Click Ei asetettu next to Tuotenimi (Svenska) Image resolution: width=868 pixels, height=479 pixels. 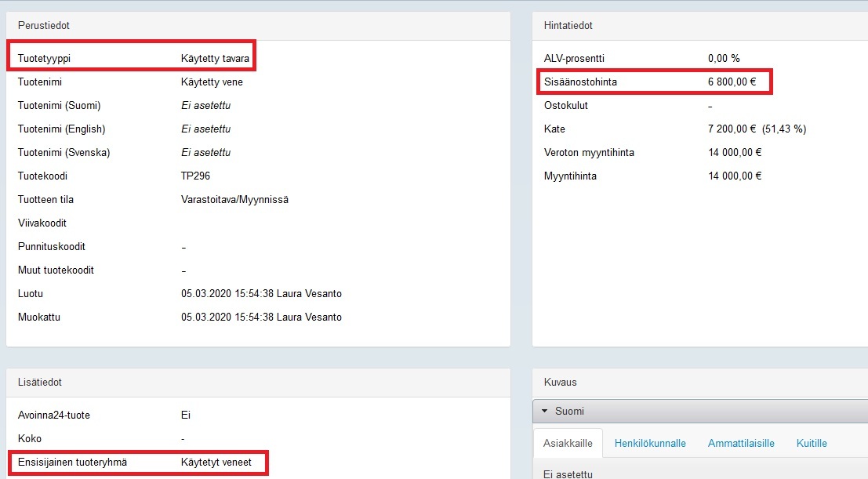click(x=205, y=152)
